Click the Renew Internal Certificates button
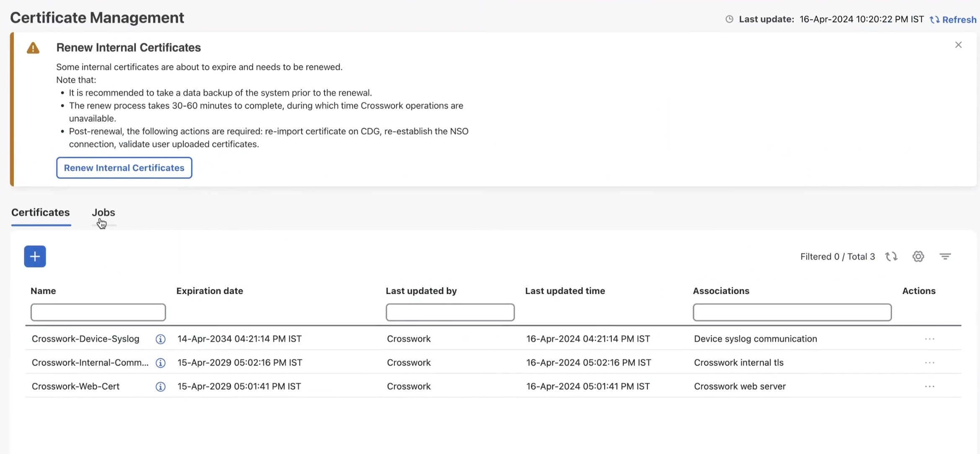This screenshot has width=980, height=454. pos(124,168)
